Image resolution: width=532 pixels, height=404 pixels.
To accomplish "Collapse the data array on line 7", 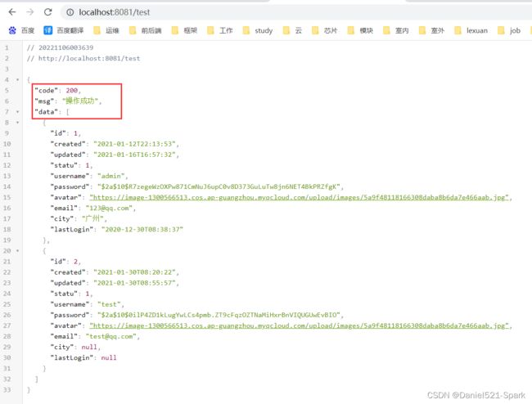I will pos(18,112).
